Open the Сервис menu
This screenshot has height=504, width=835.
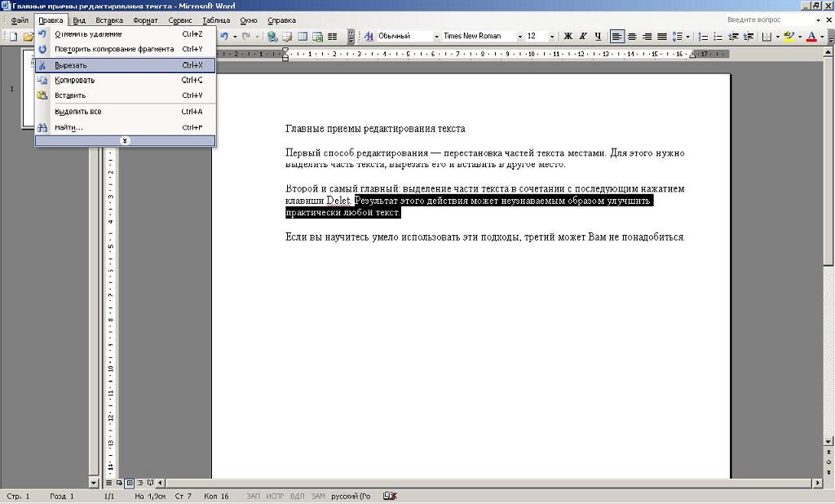click(180, 20)
